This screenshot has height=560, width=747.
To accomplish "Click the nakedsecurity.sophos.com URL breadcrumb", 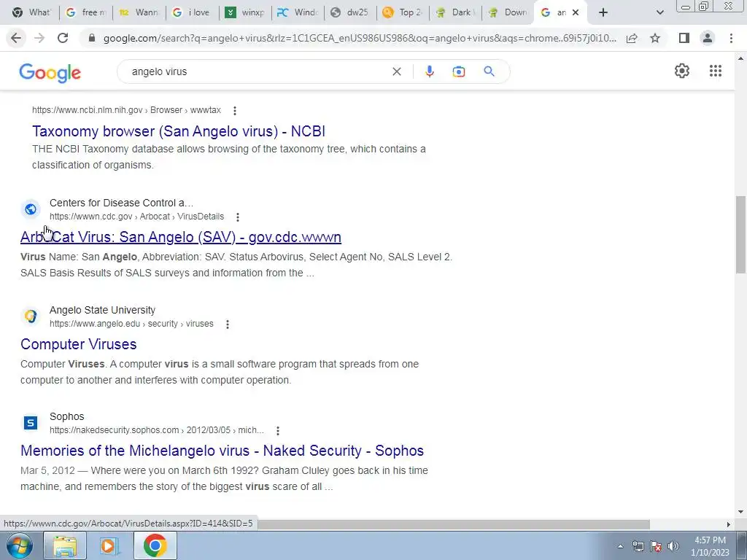I will point(157,430).
